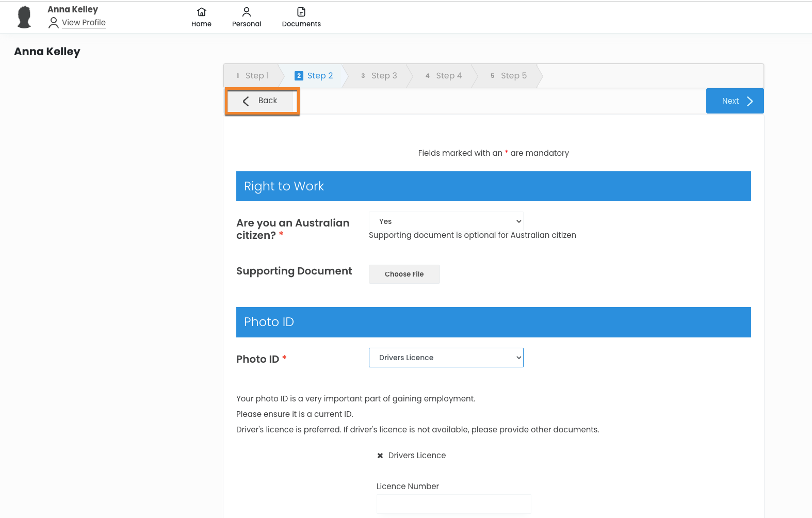The image size is (812, 518).
Task: Click the View Profile link
Action: [x=84, y=23]
